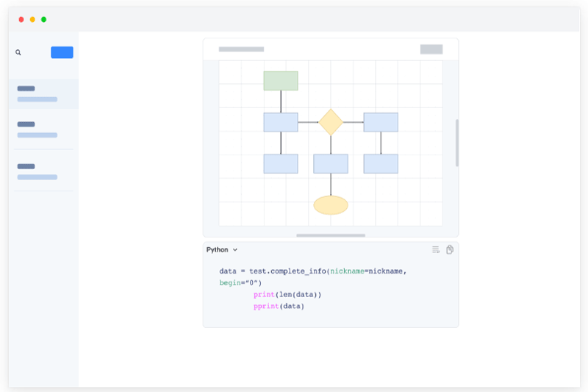Click the diagram horizontal scrollbar thumb
Image resolution: width=588 pixels, height=392 pixels.
(331, 235)
